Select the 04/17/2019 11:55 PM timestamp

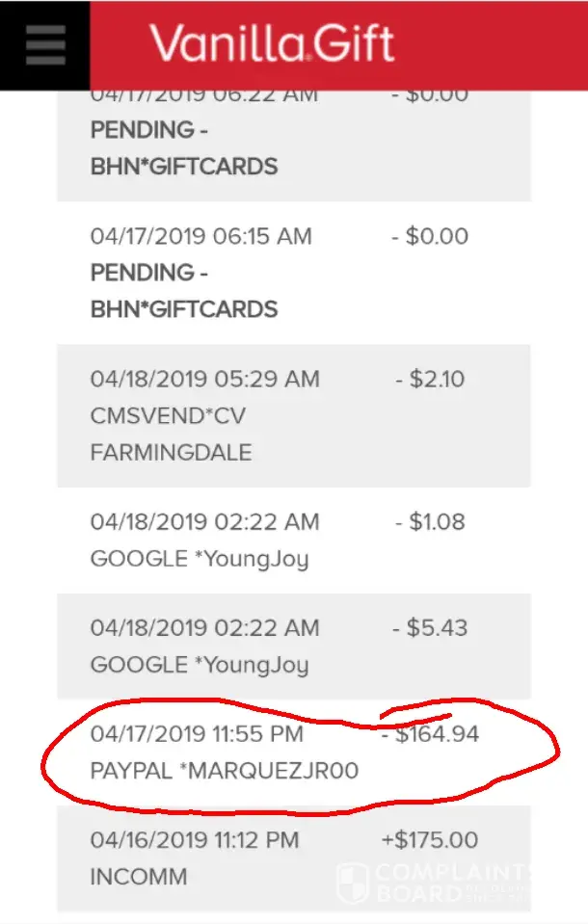[197, 734]
